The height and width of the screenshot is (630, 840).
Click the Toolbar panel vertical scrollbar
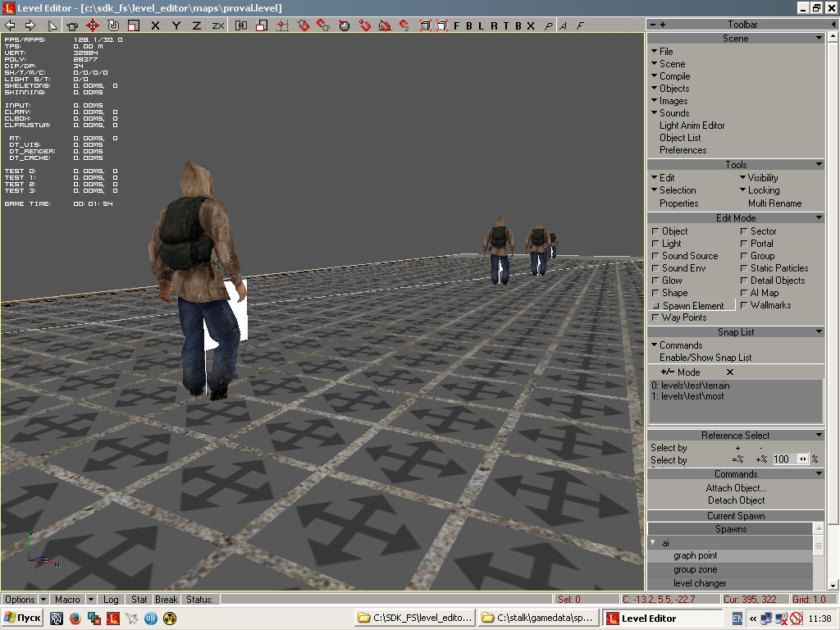(x=833, y=311)
